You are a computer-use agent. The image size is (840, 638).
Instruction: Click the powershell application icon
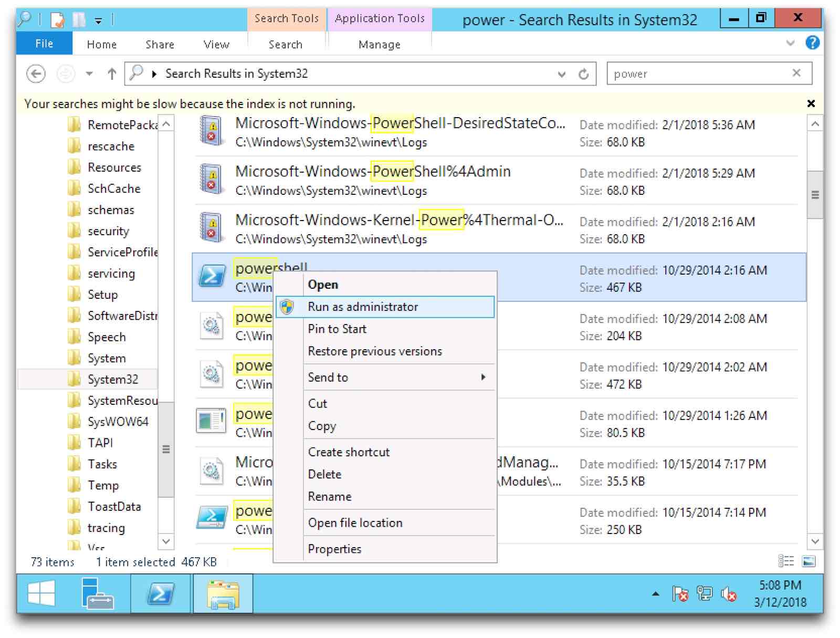point(212,276)
